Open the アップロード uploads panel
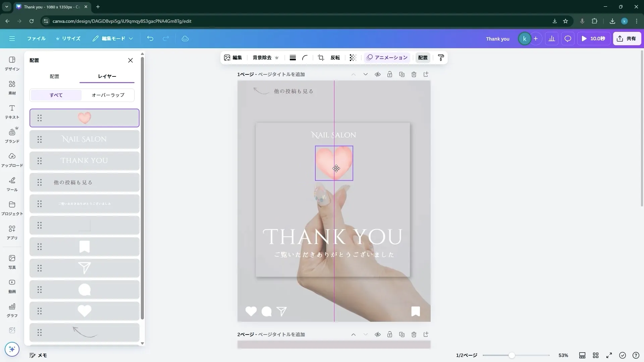 pyautogui.click(x=12, y=160)
